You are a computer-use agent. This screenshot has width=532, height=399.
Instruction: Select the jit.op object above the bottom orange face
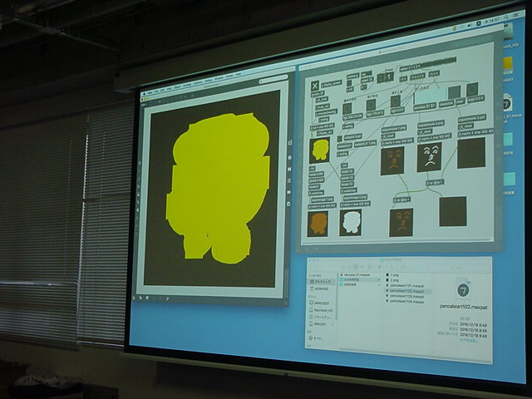401,199
